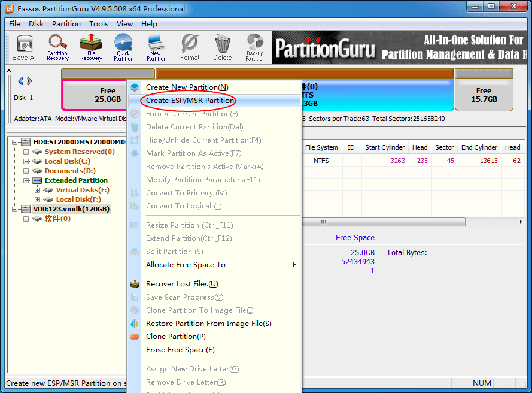Image resolution: width=532 pixels, height=393 pixels.
Task: Choose Restore Partition From Image File(S)
Action: (214, 324)
